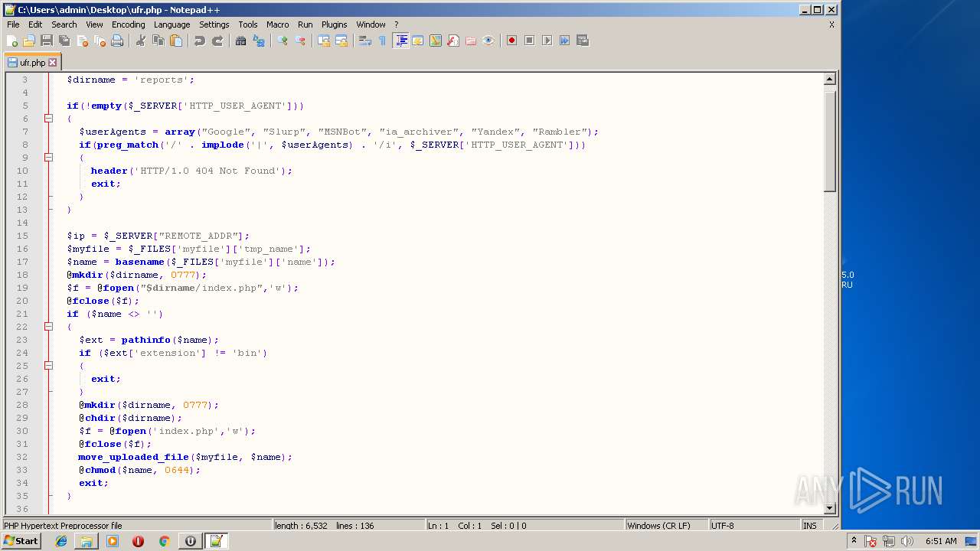Viewport: 980px width, 551px height.
Task: Open Folder as Workspace icon
Action: point(471,41)
